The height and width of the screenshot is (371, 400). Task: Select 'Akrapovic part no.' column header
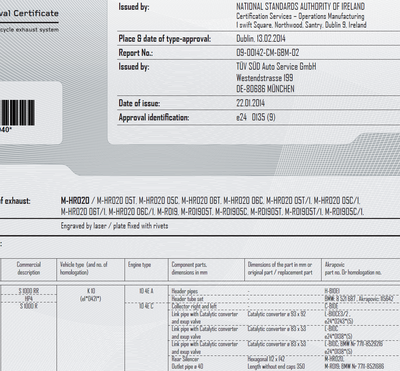pos(353,268)
